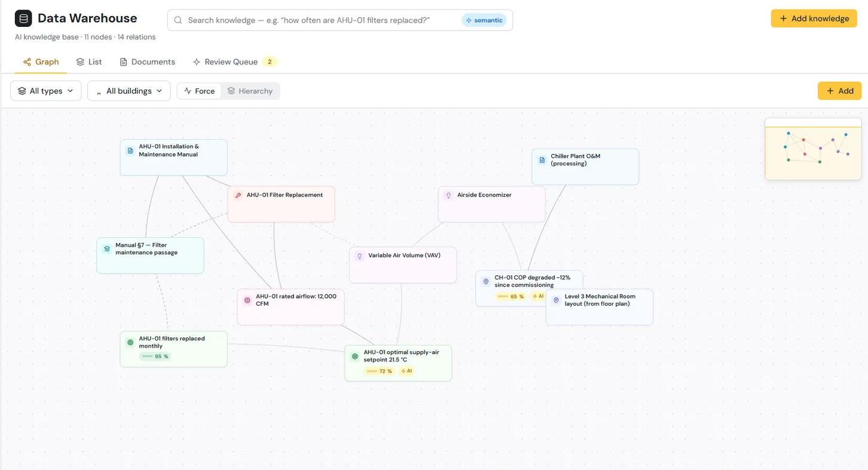Click the AHU-01 optimal supply-air setpoint 21.5 °C text

tap(401, 357)
